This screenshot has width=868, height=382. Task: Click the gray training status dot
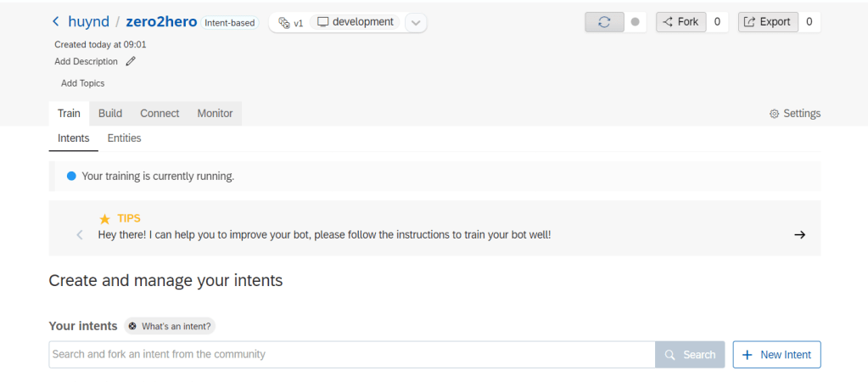[x=635, y=22]
